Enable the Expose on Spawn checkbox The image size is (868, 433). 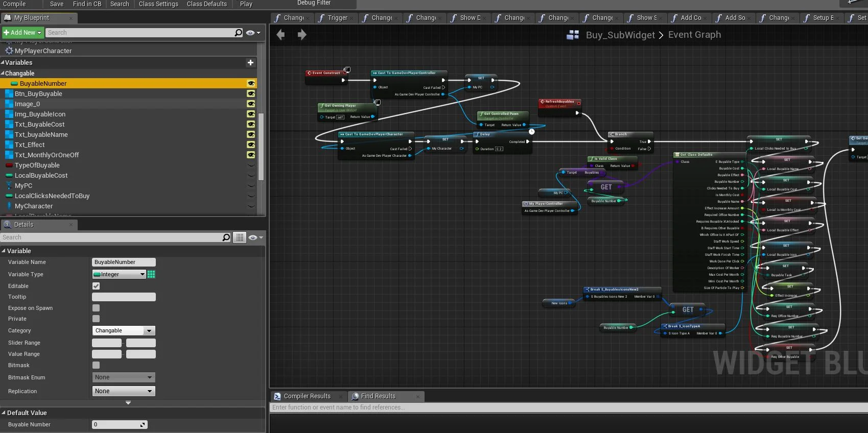pyautogui.click(x=96, y=308)
